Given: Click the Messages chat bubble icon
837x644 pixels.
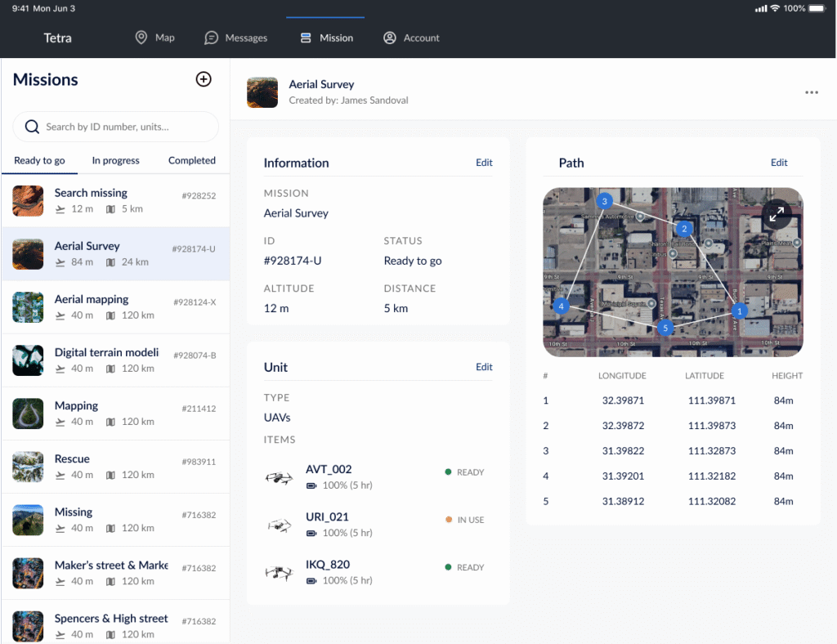Looking at the screenshot, I should [x=211, y=38].
